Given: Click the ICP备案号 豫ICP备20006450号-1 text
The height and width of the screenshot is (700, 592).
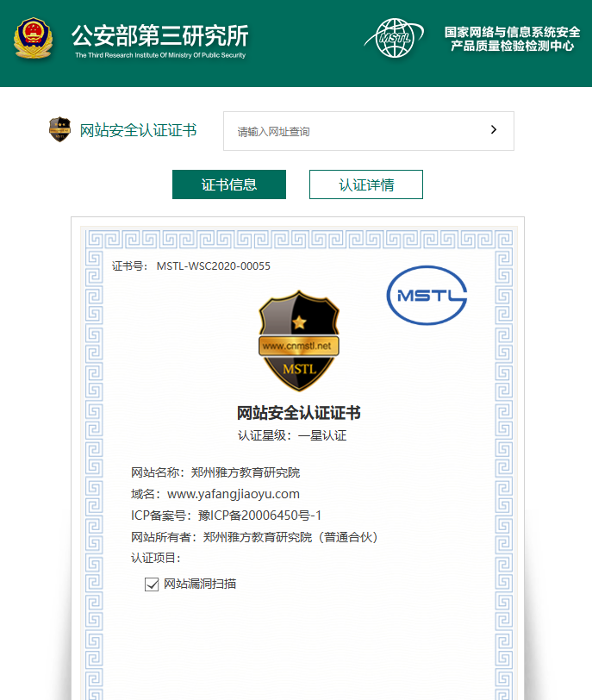Looking at the screenshot, I should (226, 516).
